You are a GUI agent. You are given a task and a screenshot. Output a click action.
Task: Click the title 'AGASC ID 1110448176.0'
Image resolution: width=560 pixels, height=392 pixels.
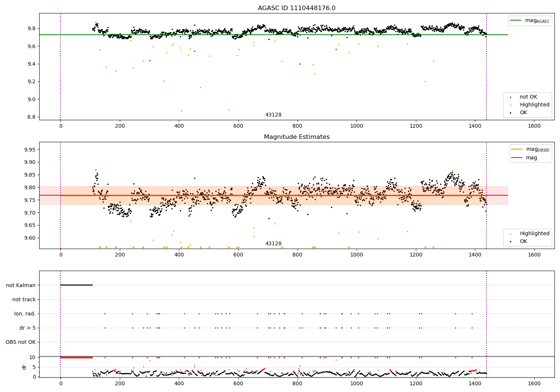point(296,8)
